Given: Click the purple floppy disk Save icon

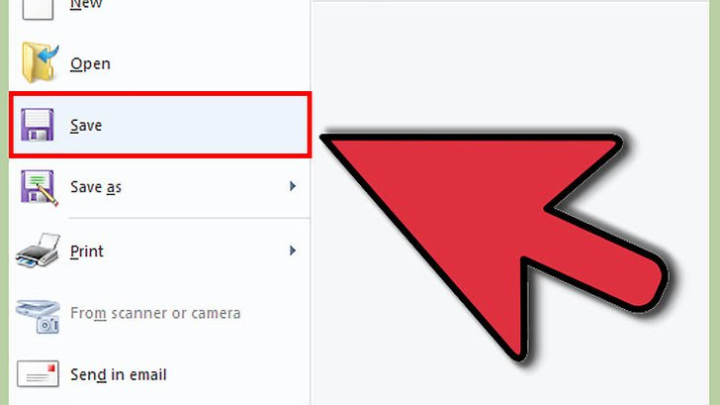Looking at the screenshot, I should click(37, 124).
